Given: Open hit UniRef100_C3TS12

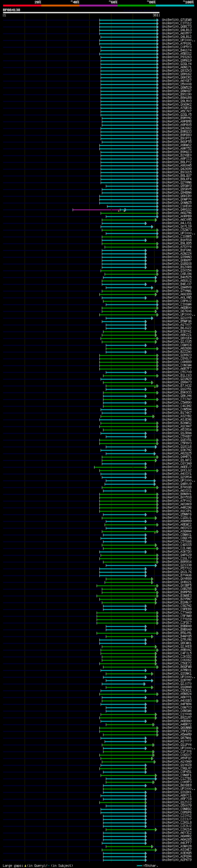Looking at the screenshot, I should coord(177,23).
